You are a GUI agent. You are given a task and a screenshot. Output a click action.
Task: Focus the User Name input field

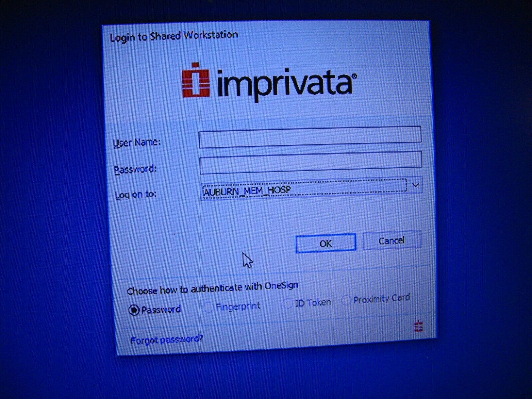tap(310, 137)
